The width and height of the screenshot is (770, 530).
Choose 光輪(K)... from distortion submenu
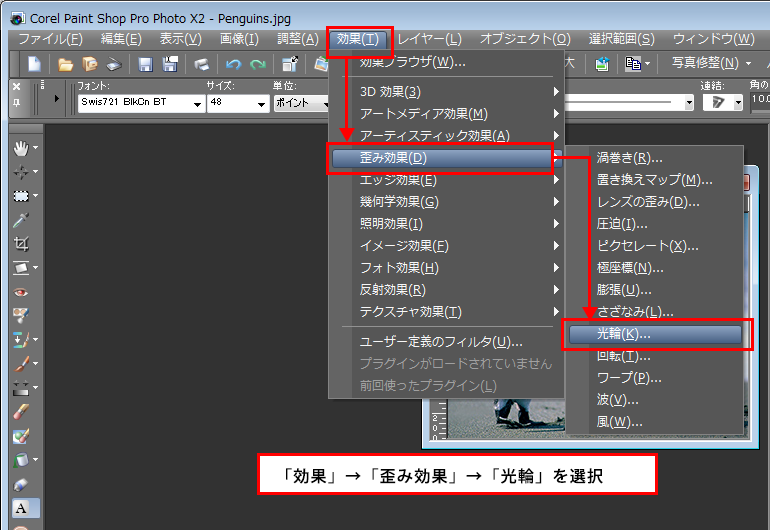coord(656,334)
